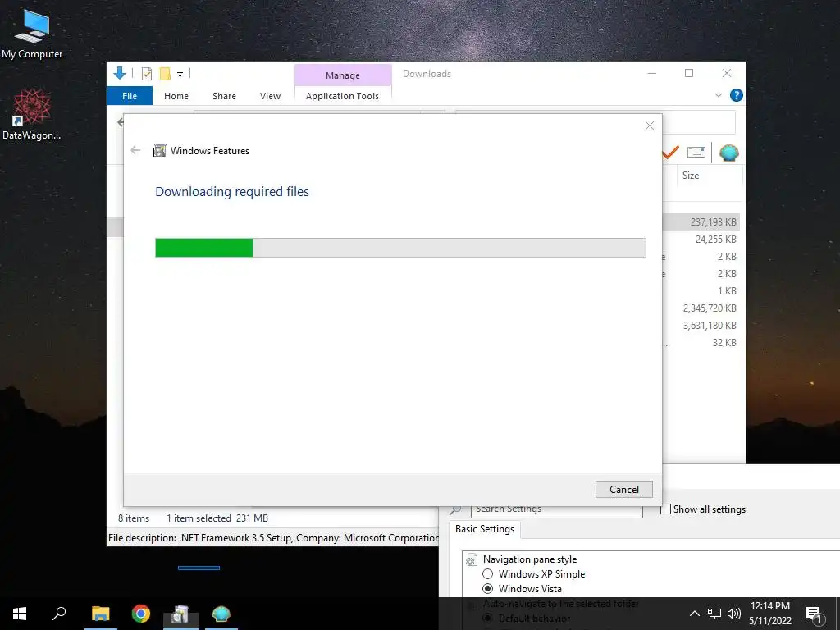Open the Action Center notifications icon
The image size is (840, 630).
click(814, 614)
